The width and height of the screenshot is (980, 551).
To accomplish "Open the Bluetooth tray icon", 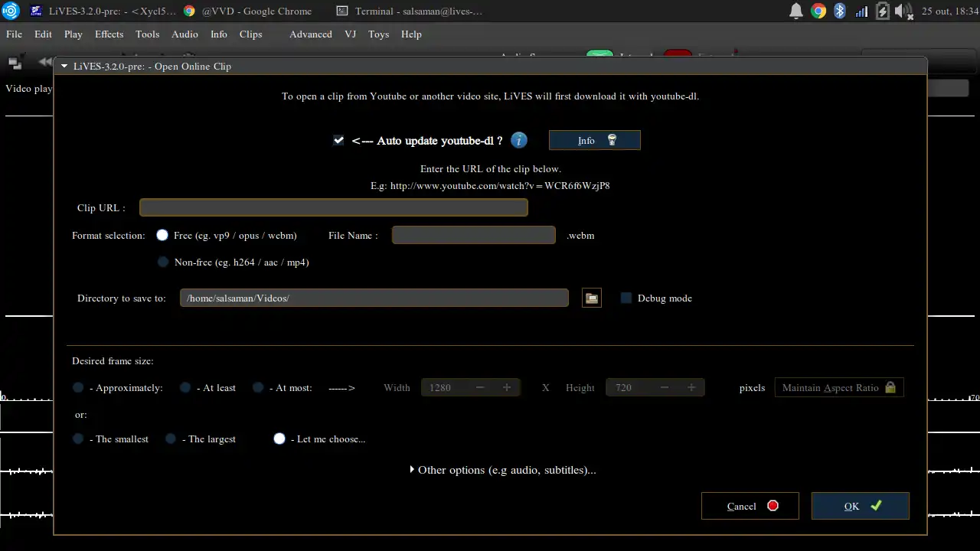I will tap(839, 11).
